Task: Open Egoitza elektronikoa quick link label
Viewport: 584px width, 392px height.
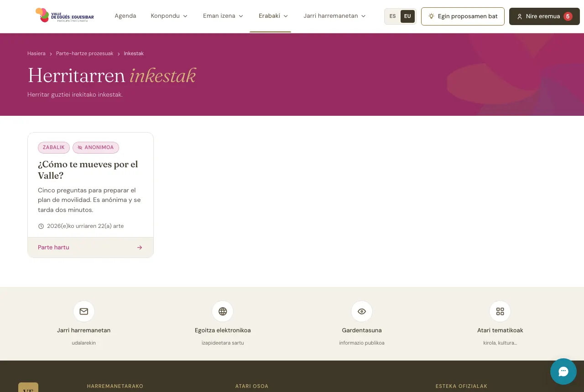Action: click(x=223, y=330)
